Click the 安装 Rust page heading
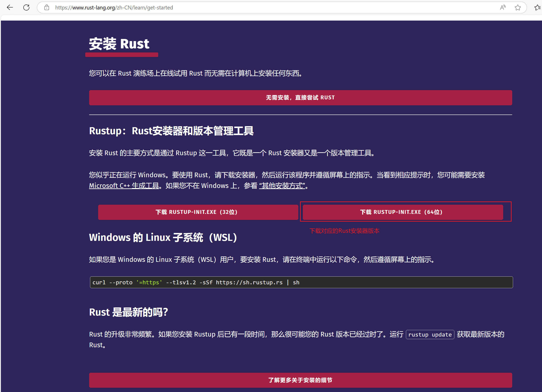The height and width of the screenshot is (392, 542). pos(119,44)
